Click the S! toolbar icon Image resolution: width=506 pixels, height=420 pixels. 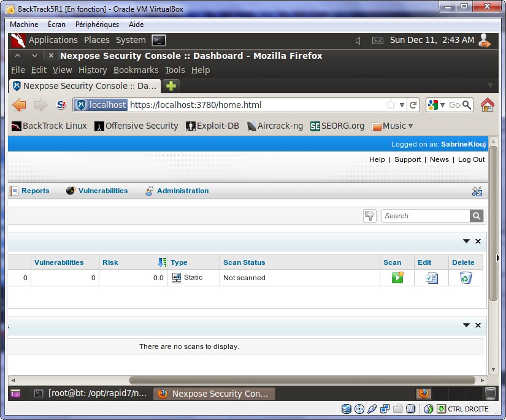coord(61,105)
